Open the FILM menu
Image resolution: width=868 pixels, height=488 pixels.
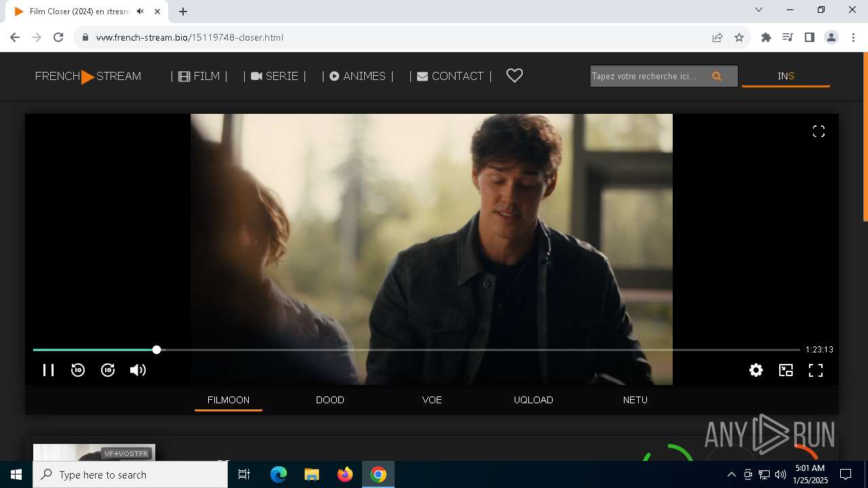coord(199,77)
